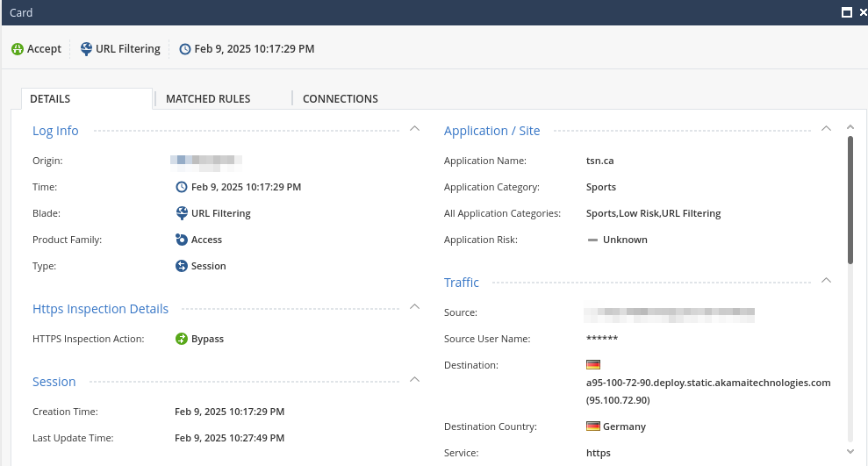Click the Https Inspection Details heading

[x=100, y=309]
